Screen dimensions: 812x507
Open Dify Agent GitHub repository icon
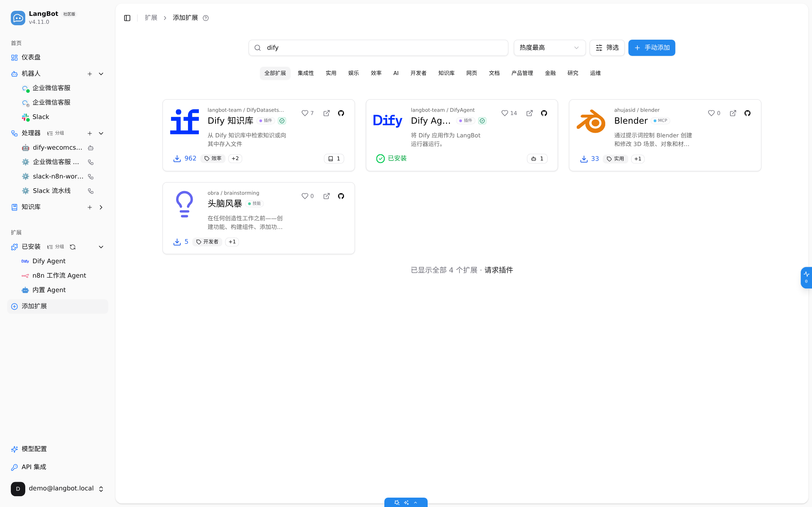[x=544, y=113]
